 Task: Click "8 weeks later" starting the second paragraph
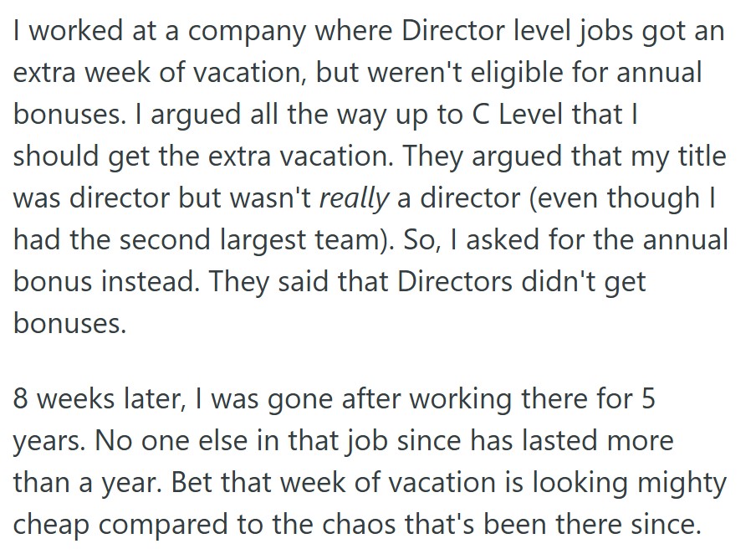(99, 398)
